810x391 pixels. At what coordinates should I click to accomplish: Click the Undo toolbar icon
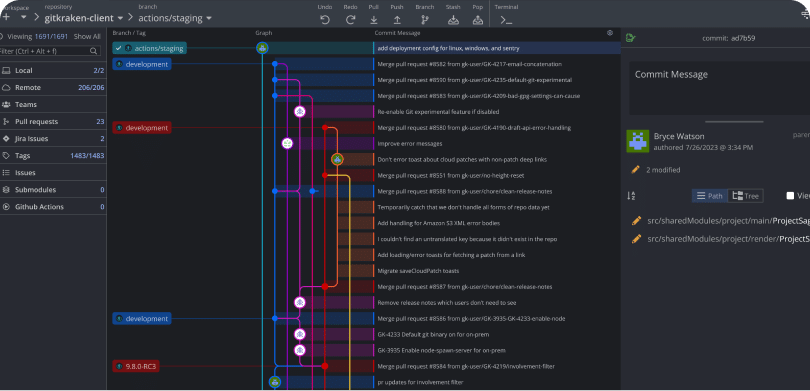[324, 20]
